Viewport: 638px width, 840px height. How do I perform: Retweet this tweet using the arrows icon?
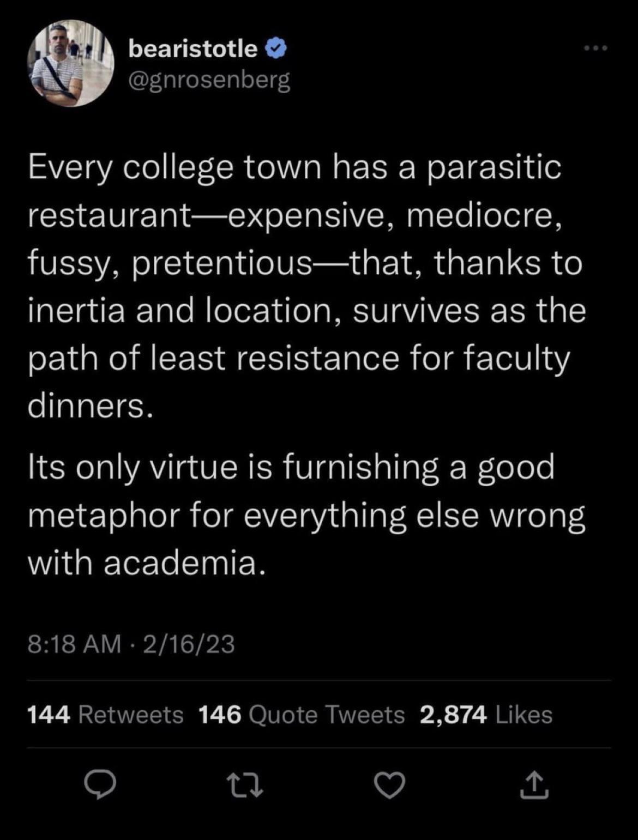[245, 786]
